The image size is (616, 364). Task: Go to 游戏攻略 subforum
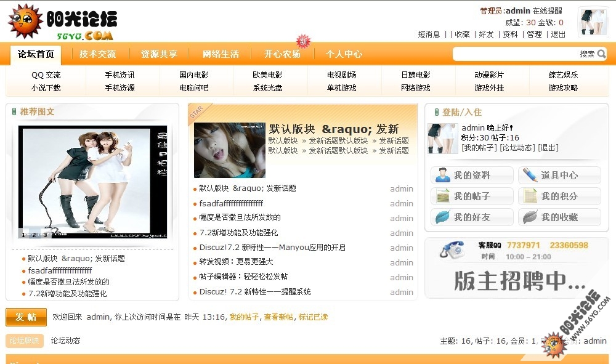coord(564,88)
